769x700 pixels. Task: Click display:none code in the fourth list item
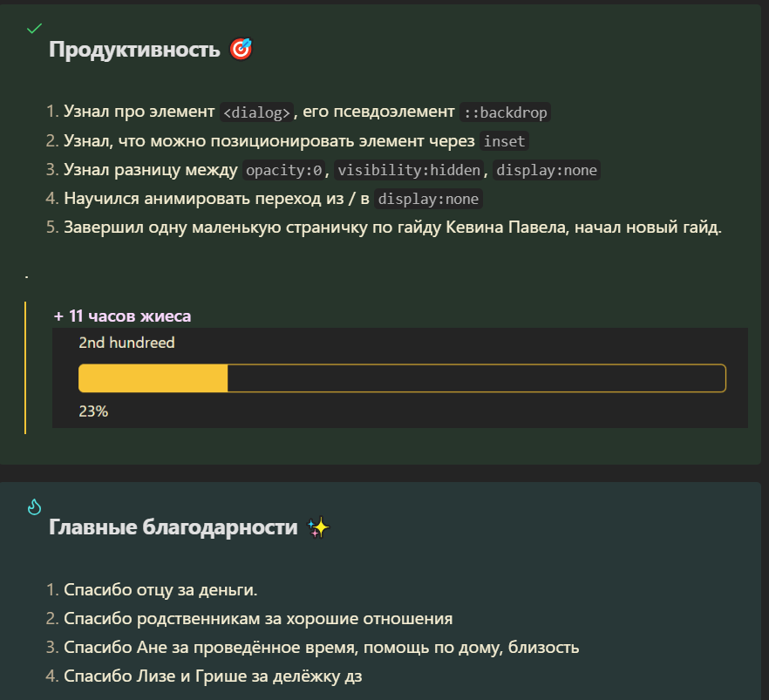coord(428,199)
